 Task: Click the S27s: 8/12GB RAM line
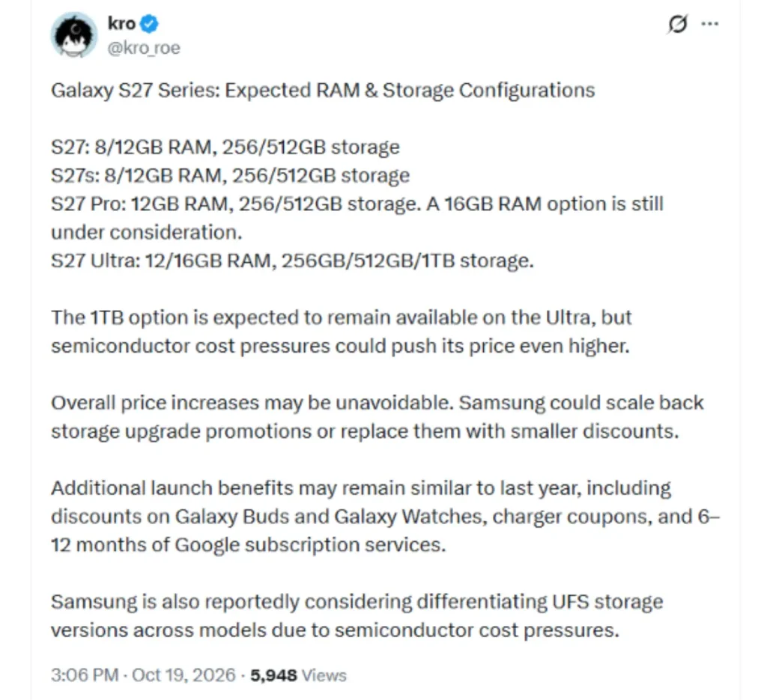click(x=231, y=175)
